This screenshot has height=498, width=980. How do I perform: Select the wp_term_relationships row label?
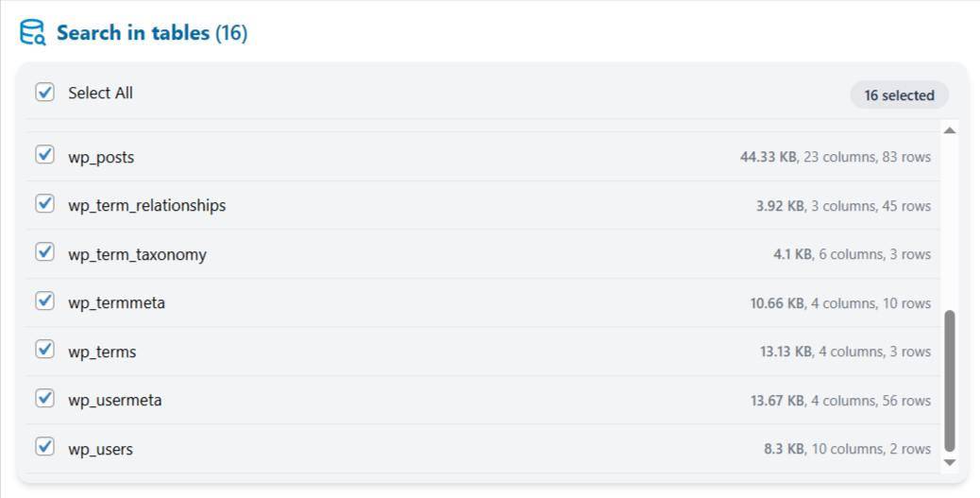click(x=146, y=205)
